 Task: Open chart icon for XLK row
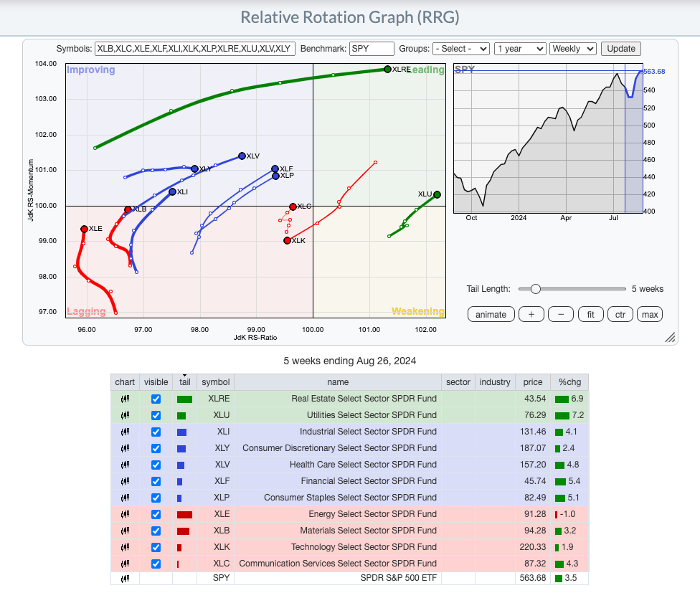[125, 548]
